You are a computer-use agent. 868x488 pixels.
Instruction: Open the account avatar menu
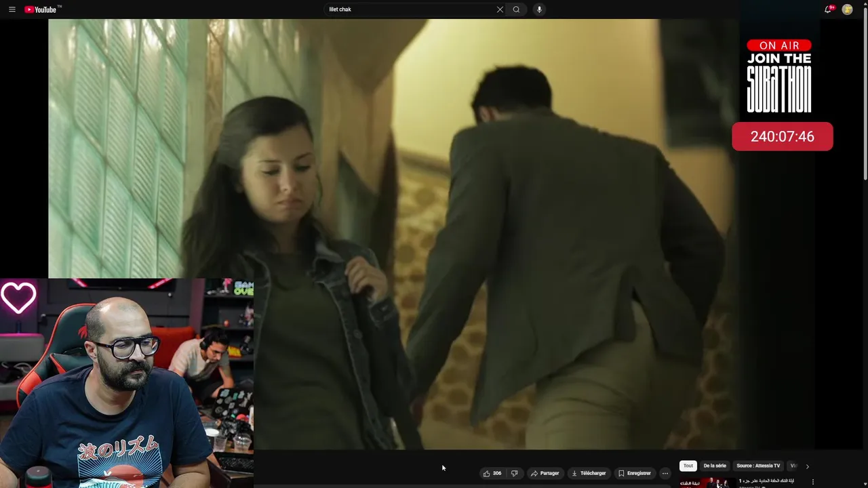(847, 9)
